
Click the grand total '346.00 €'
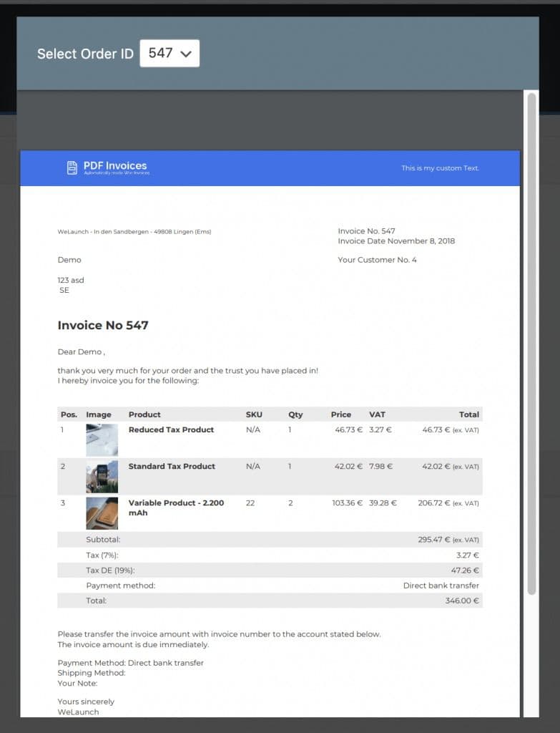pyautogui.click(x=462, y=601)
